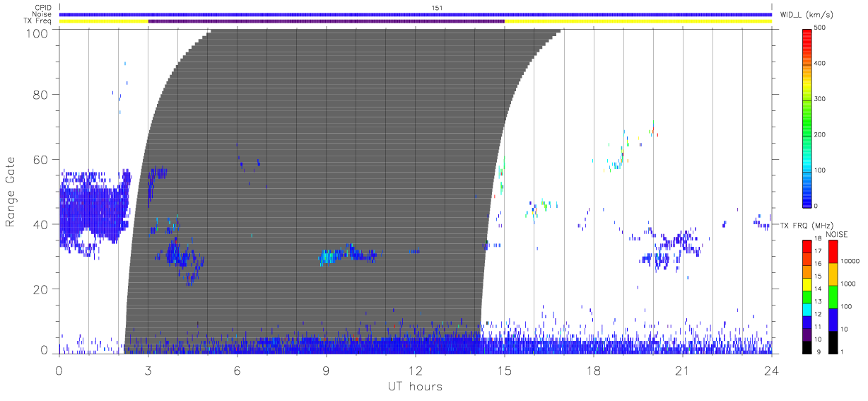Click tick label 60 on Range Gate axis
Screen dimensions: 868x401
[40, 159]
